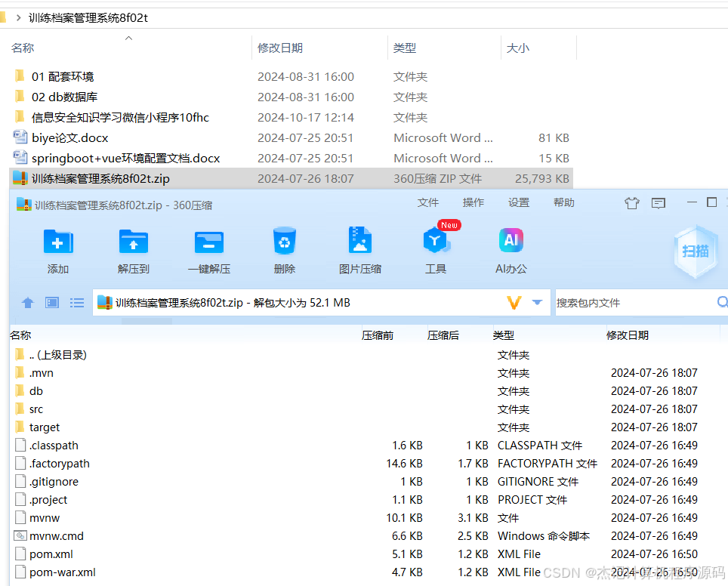Switch to thumbnail view mode
The image size is (728, 586).
click(x=51, y=302)
